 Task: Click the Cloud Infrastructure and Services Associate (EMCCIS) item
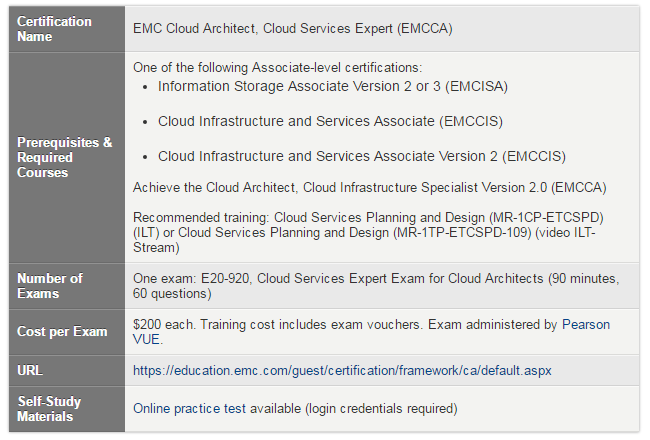point(330,122)
